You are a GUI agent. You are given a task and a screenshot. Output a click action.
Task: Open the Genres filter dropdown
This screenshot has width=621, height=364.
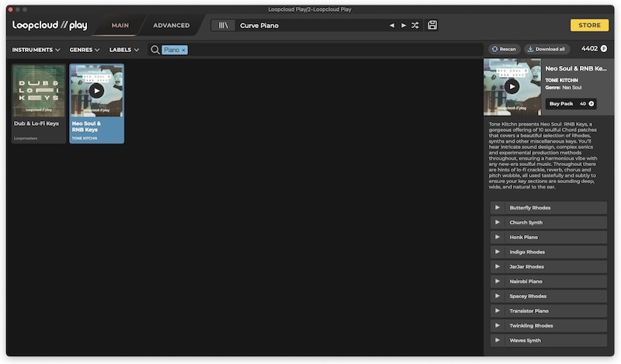[x=84, y=50]
